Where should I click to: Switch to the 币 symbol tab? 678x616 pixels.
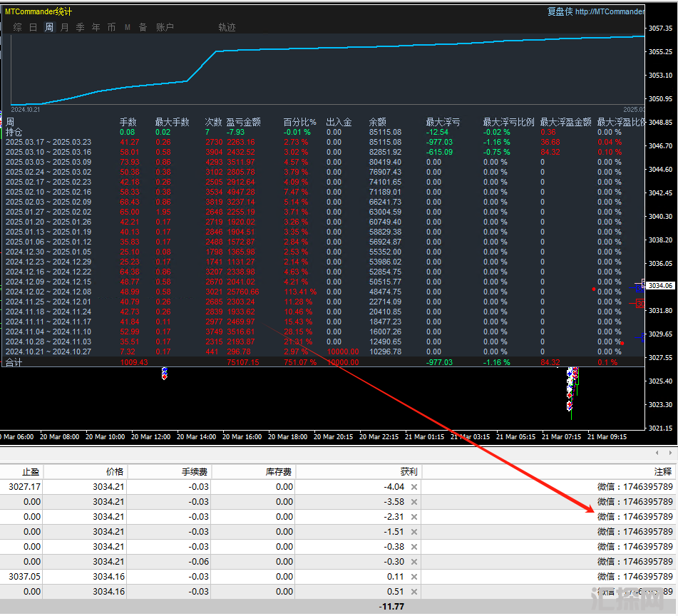[x=111, y=27]
